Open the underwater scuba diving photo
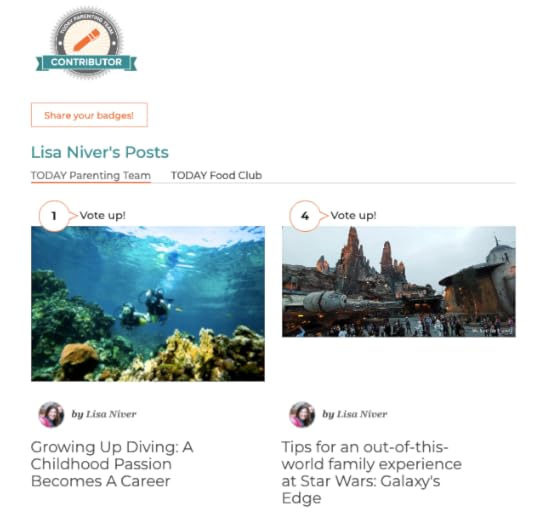The image size is (540, 526). click(148, 303)
